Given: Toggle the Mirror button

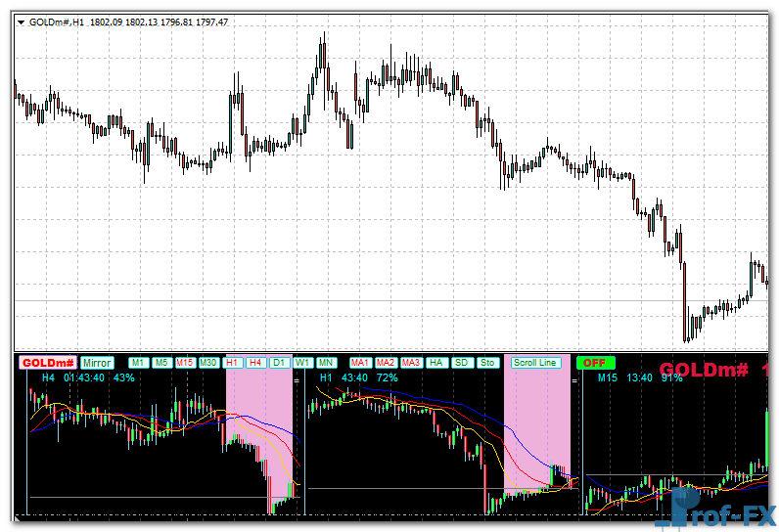Looking at the screenshot, I should click(97, 363).
